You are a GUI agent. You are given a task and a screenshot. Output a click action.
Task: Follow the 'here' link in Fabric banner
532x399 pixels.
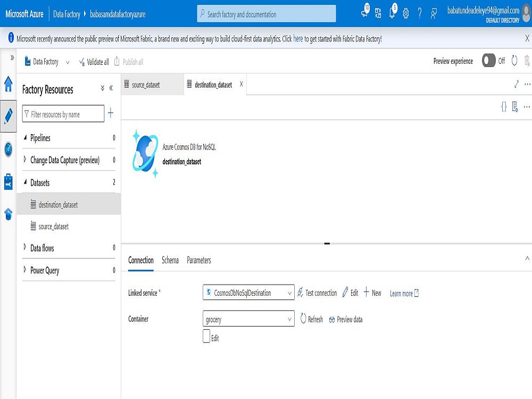[x=298, y=39]
